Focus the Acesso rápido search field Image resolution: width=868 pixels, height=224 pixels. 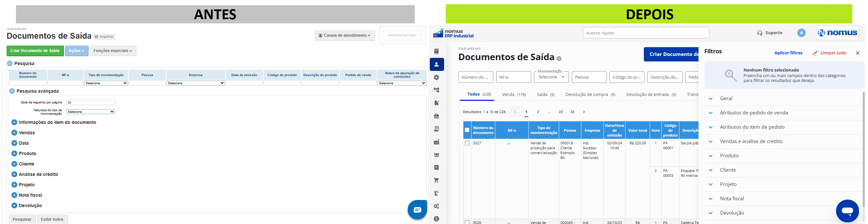pos(646,33)
